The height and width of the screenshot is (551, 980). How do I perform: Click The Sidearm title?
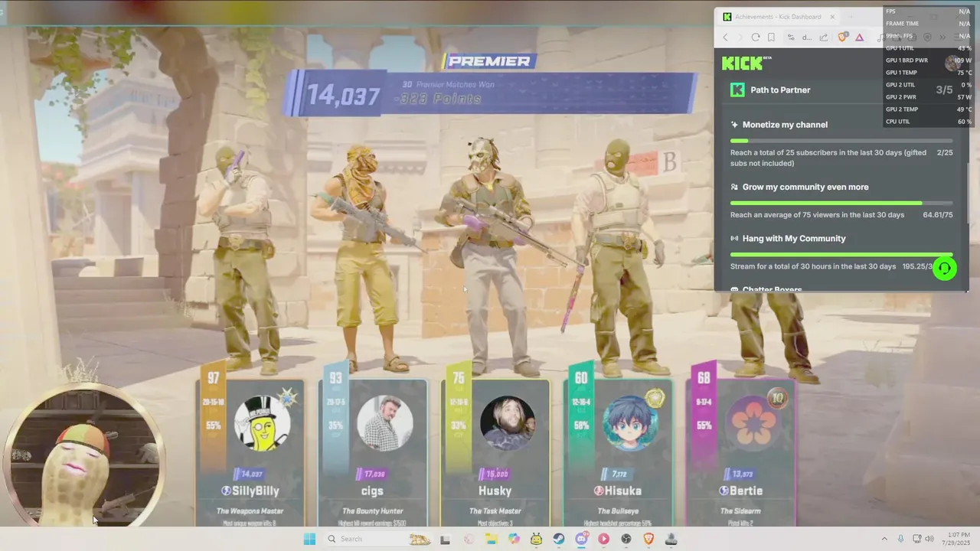coord(741,511)
